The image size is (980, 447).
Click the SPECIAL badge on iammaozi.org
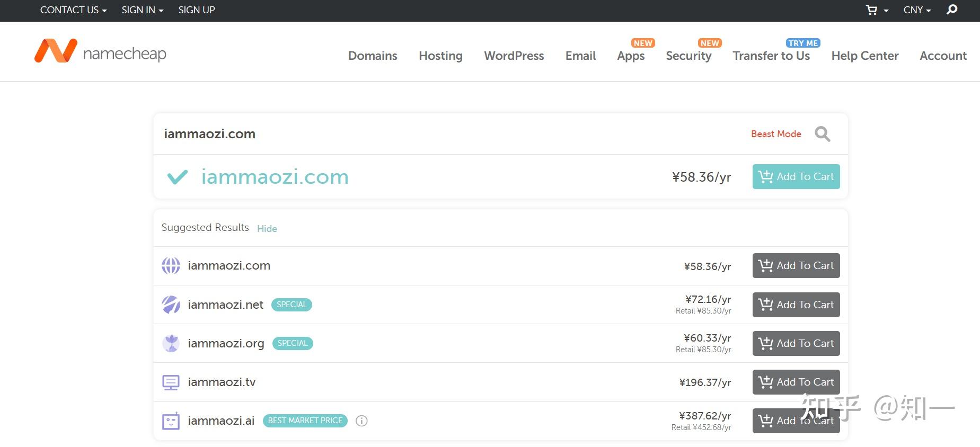click(293, 343)
